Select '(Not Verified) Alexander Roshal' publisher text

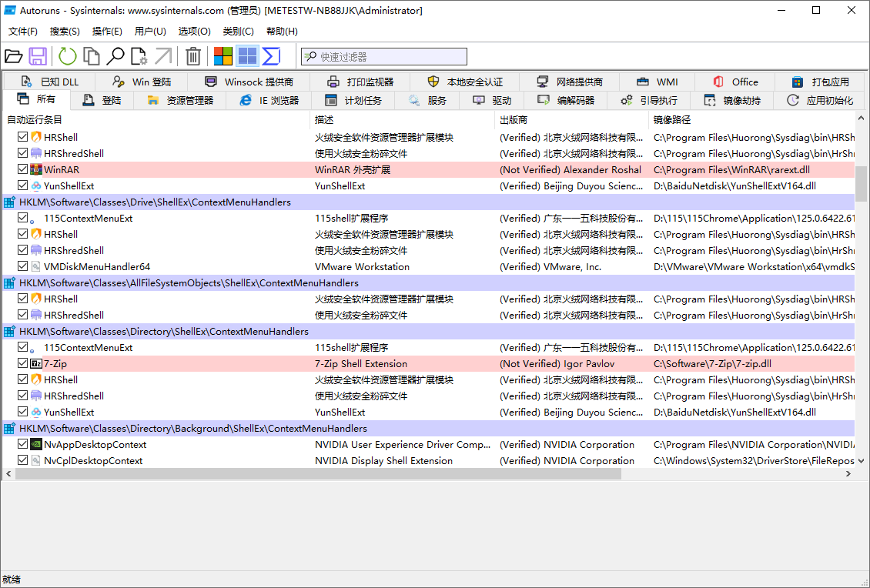571,170
